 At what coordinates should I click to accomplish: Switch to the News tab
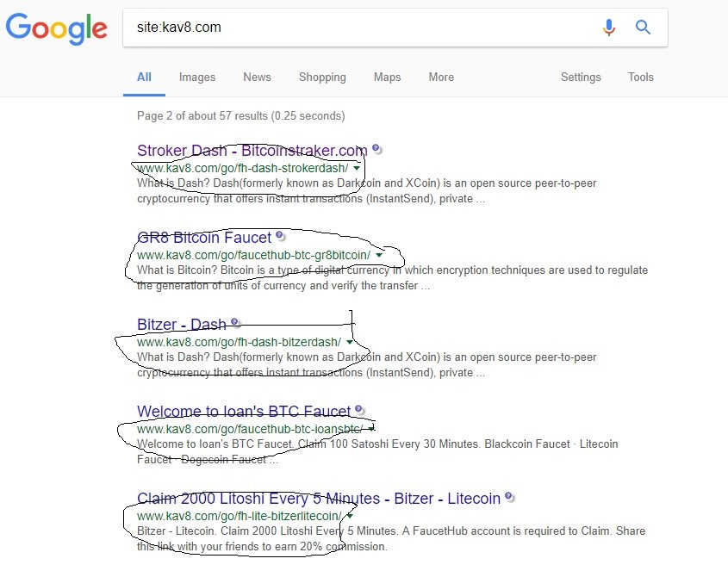point(258,77)
